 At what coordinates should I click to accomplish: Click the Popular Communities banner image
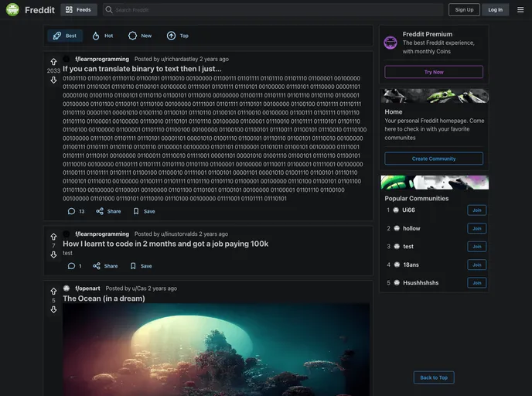click(x=435, y=183)
